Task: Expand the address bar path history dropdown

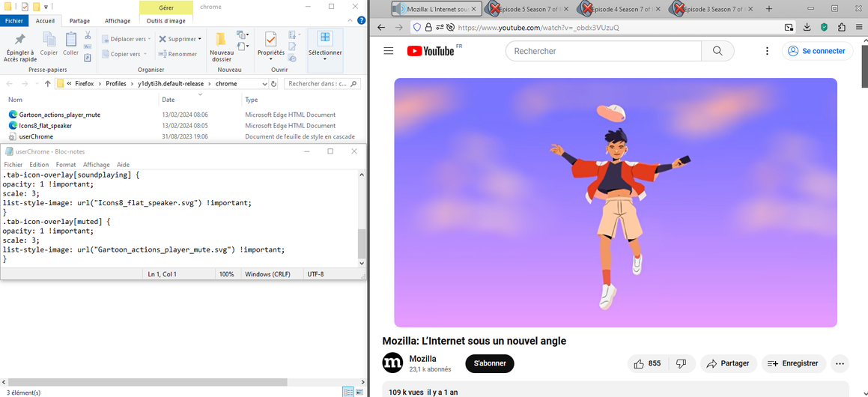Action: pos(264,84)
